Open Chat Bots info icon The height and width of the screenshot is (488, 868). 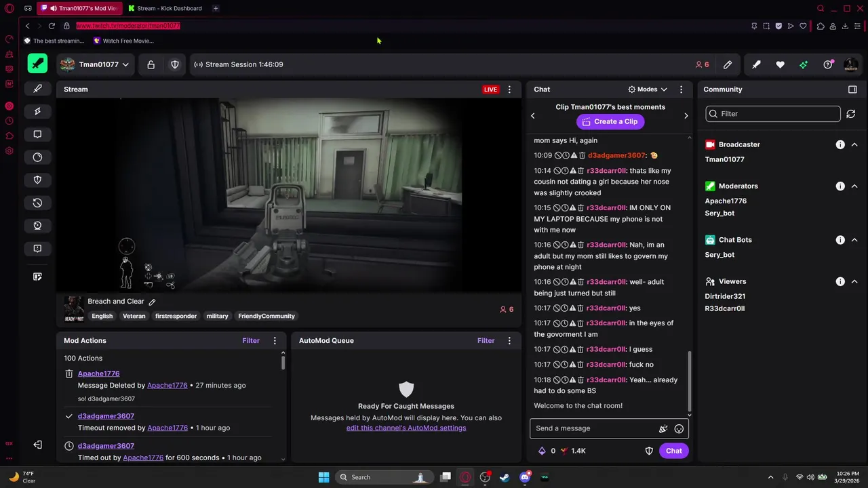pyautogui.click(x=840, y=240)
